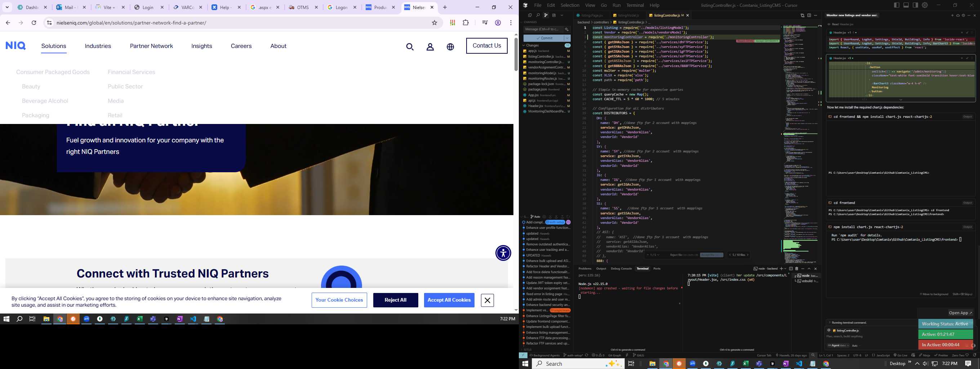Accept the first Header.jsx diff with checkmark
Viewport: 980px width, 369px height.
coord(967,32)
